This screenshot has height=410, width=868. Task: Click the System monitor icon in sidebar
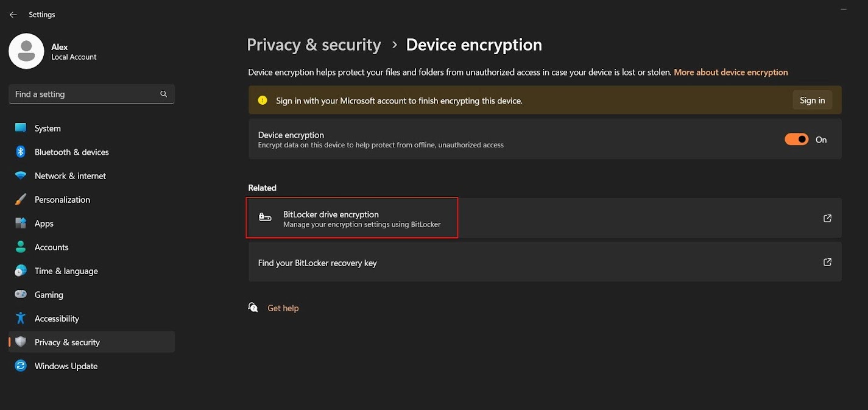[x=21, y=128]
